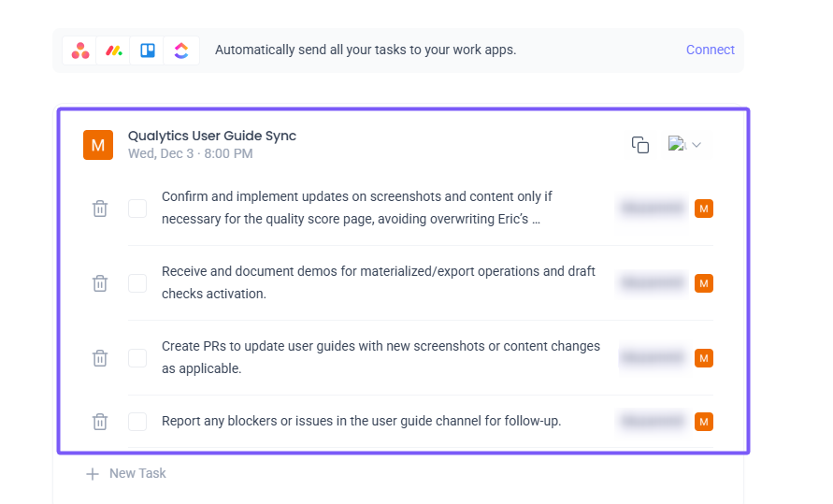Open the Qualytics User Guide Sync title

click(x=212, y=136)
